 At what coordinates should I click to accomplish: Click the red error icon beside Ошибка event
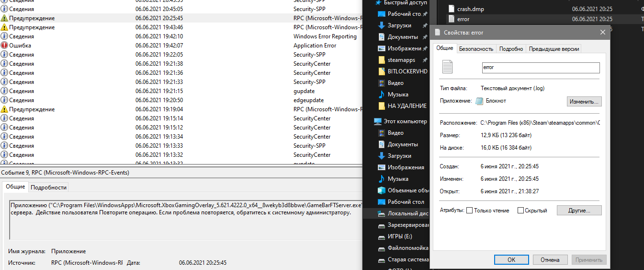coord(4,46)
